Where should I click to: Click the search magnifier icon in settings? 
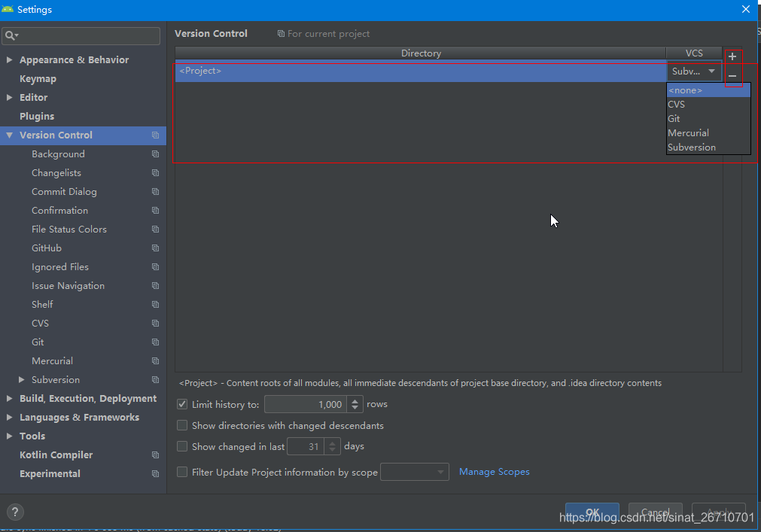[11, 35]
